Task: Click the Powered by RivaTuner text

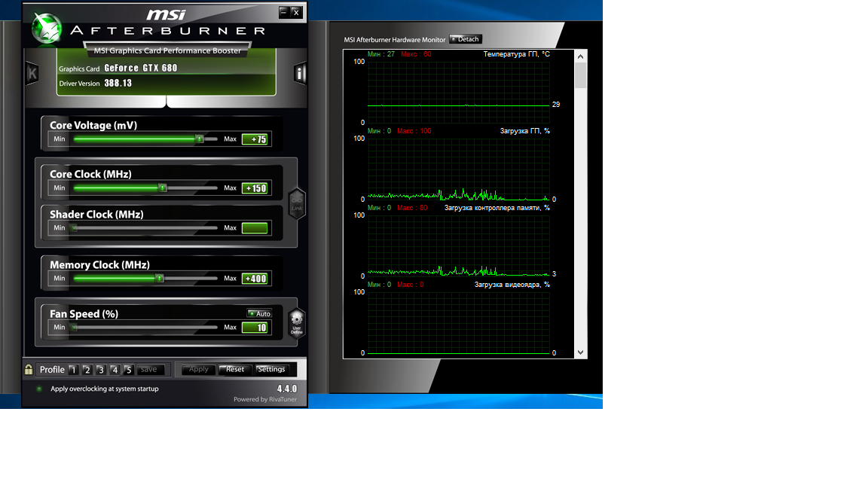Action: (265, 399)
